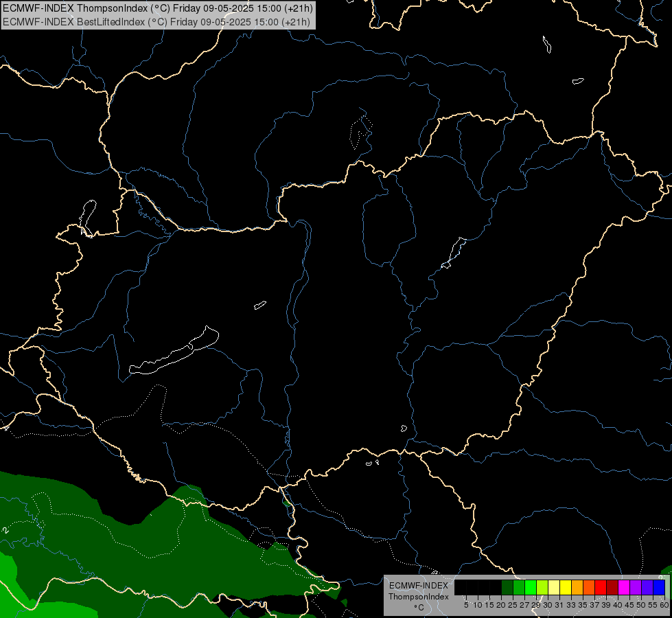The image size is (672, 618).
Task: Pick the purple 45–50 legend swatch
Action: click(x=636, y=587)
